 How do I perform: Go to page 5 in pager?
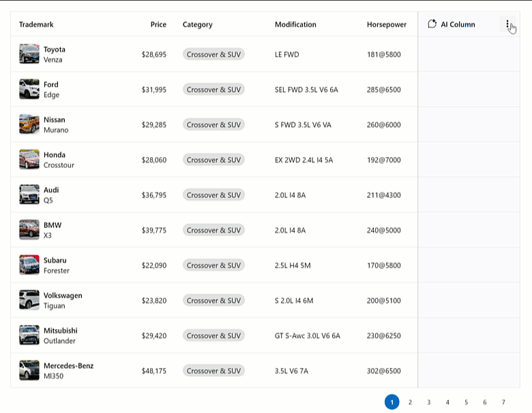point(466,402)
